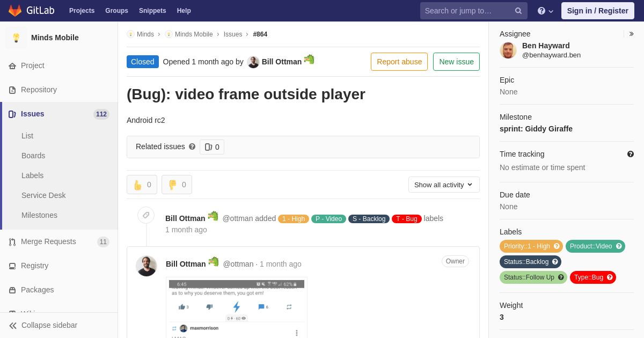Click the Issues icon in sidebar
Image resolution: width=644 pixels, height=338 pixels.
click(x=12, y=114)
